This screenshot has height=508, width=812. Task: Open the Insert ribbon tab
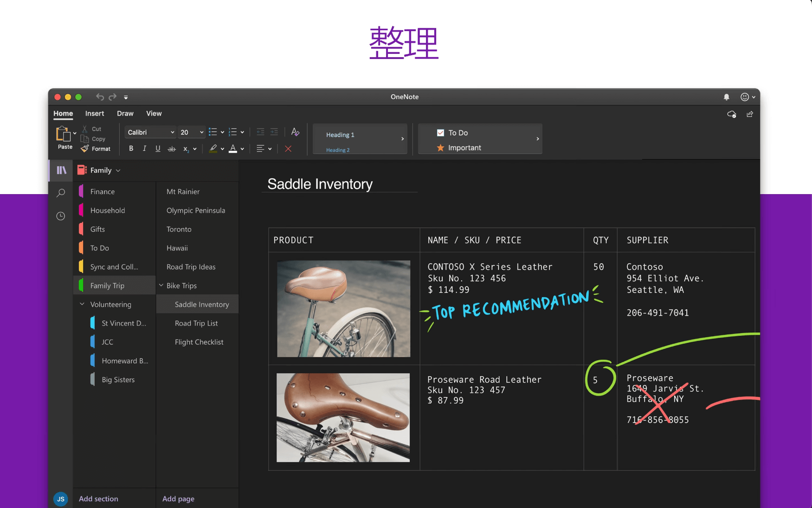[95, 113]
